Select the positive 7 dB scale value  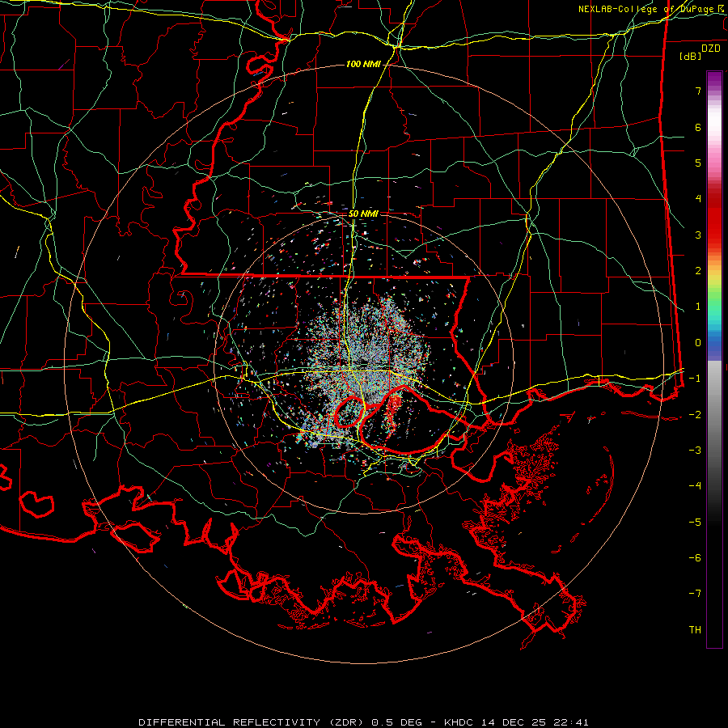698,91
